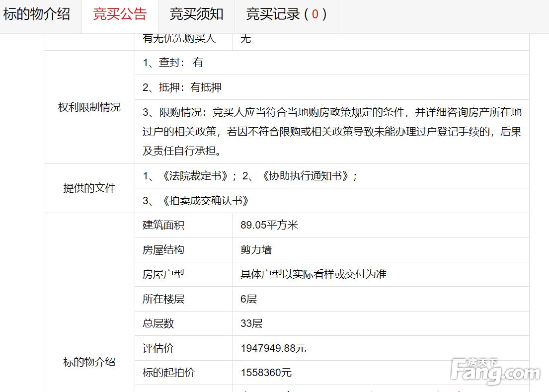Click the 查封：有 text row

[173, 63]
